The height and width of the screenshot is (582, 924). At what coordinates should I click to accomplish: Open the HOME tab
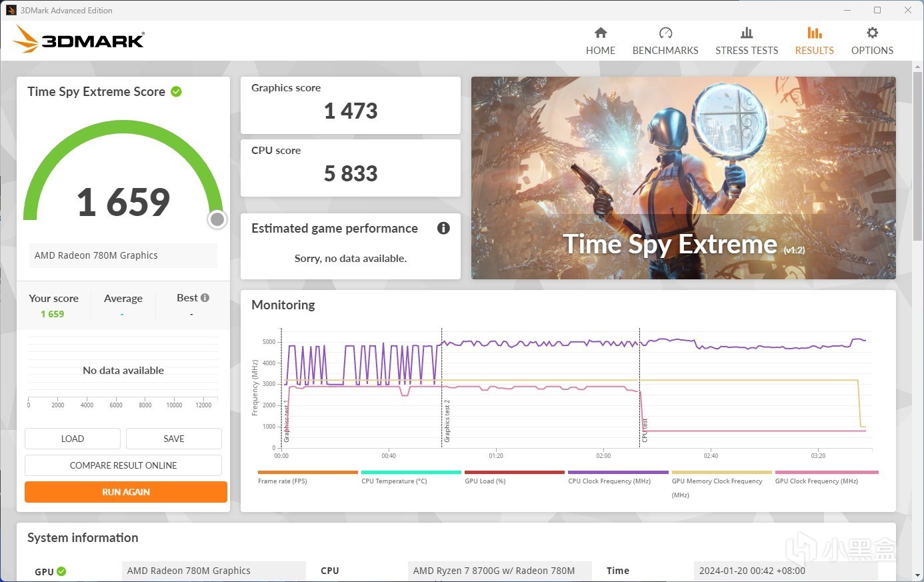tap(601, 41)
